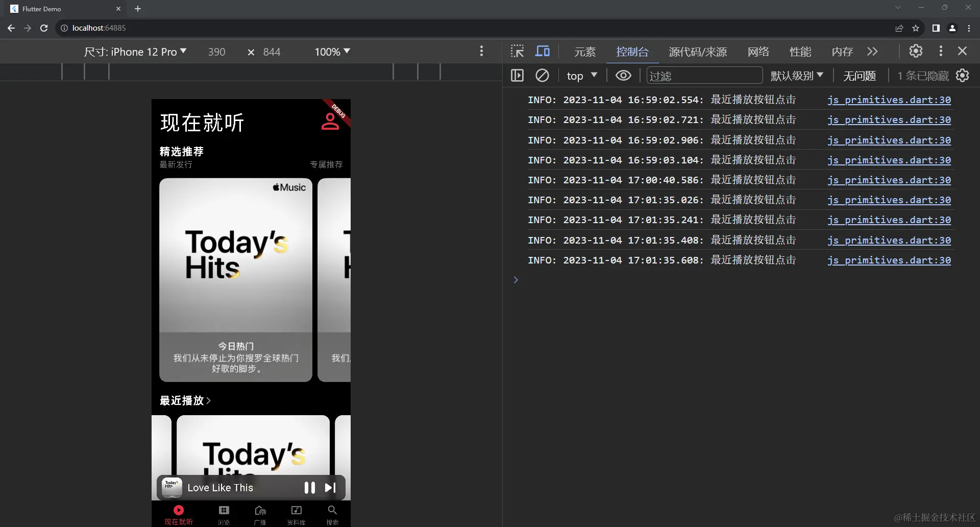
Task: Switch to the 元素 tab
Action: (x=585, y=52)
